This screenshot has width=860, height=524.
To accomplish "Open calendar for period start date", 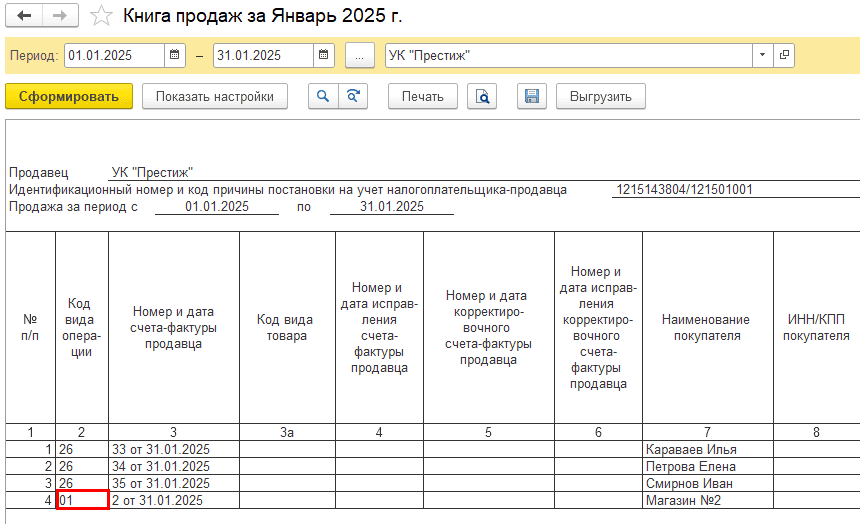I will point(175,56).
